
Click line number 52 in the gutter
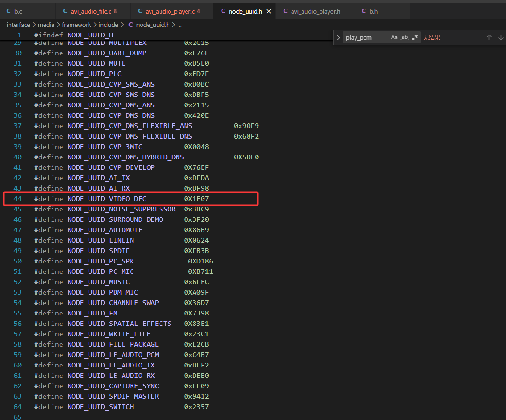18,282
